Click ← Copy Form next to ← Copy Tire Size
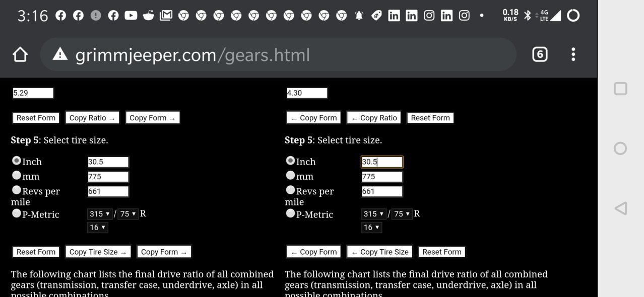This screenshot has height=297, width=644. (x=313, y=252)
